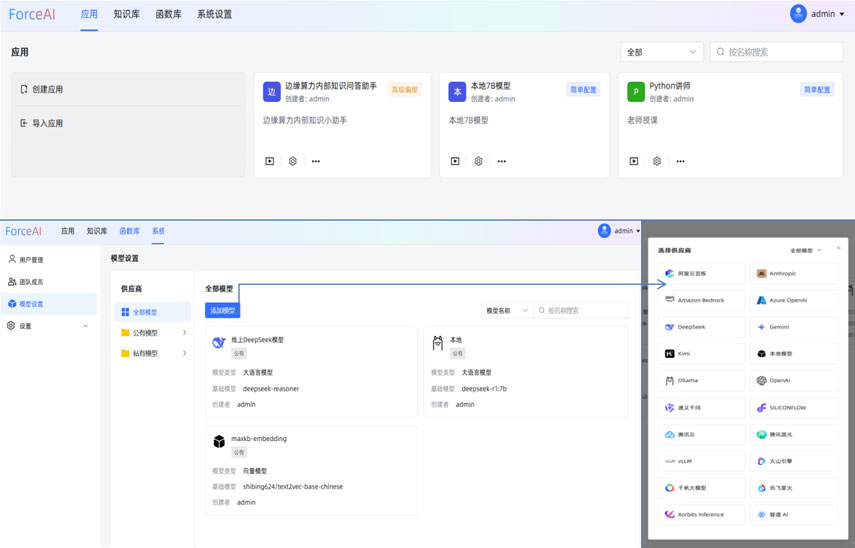Click the blue 添加模型 button

(x=222, y=311)
